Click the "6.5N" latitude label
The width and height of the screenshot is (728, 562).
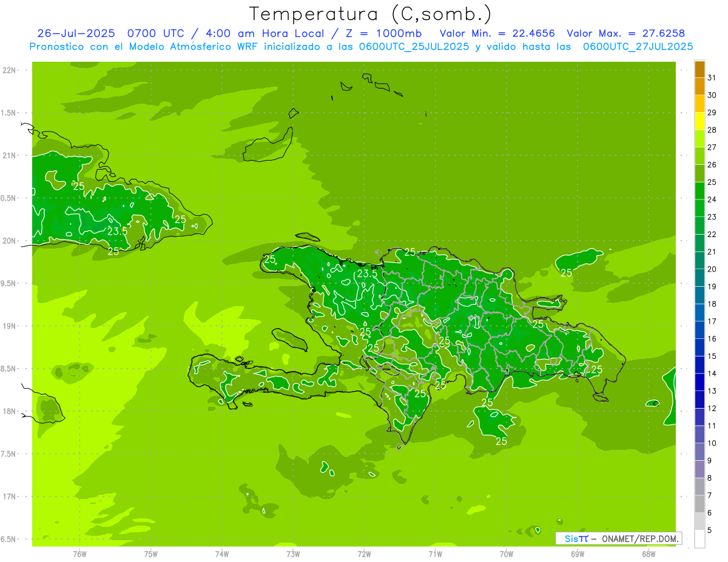coord(9,539)
